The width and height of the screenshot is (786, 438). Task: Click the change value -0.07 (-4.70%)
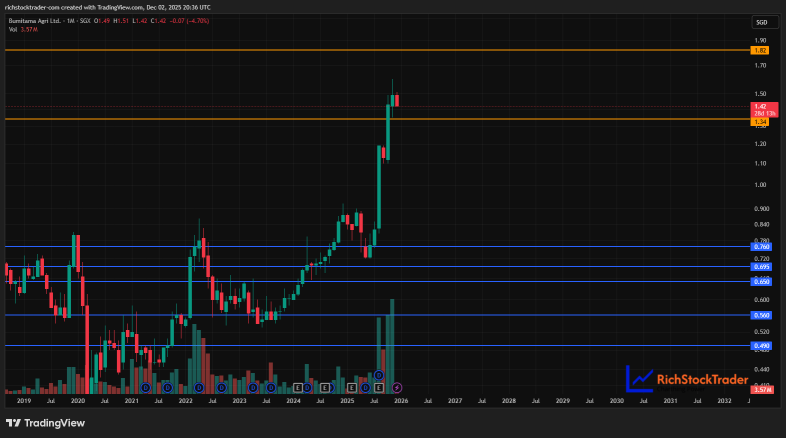pyautogui.click(x=189, y=21)
